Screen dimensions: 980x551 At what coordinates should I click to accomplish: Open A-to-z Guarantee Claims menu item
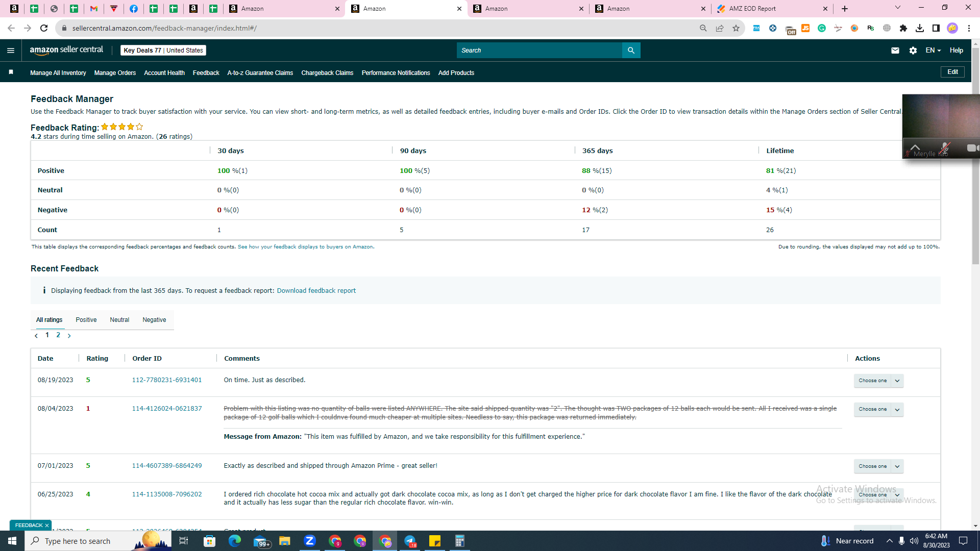260,73
